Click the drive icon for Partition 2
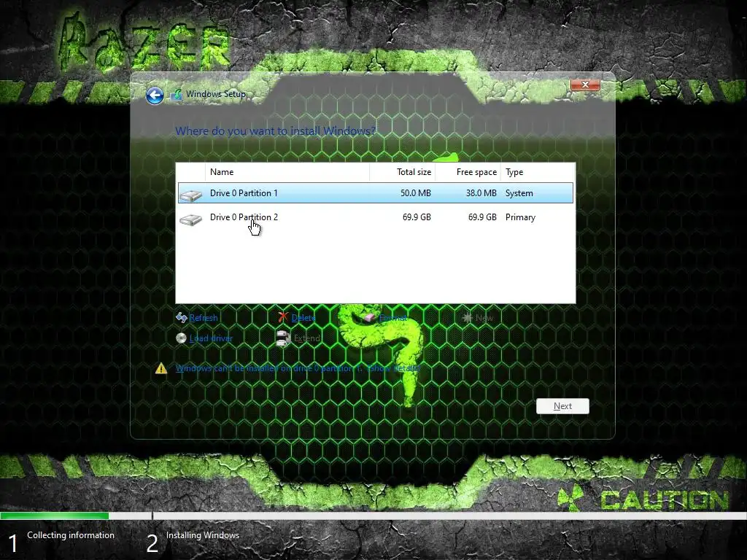 191,219
